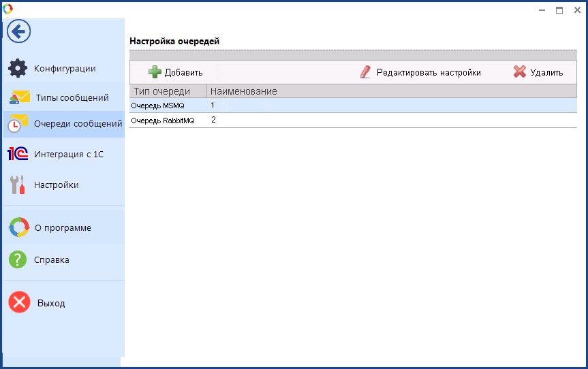
Task: Click the application logo in the title bar
Action: coord(7,8)
